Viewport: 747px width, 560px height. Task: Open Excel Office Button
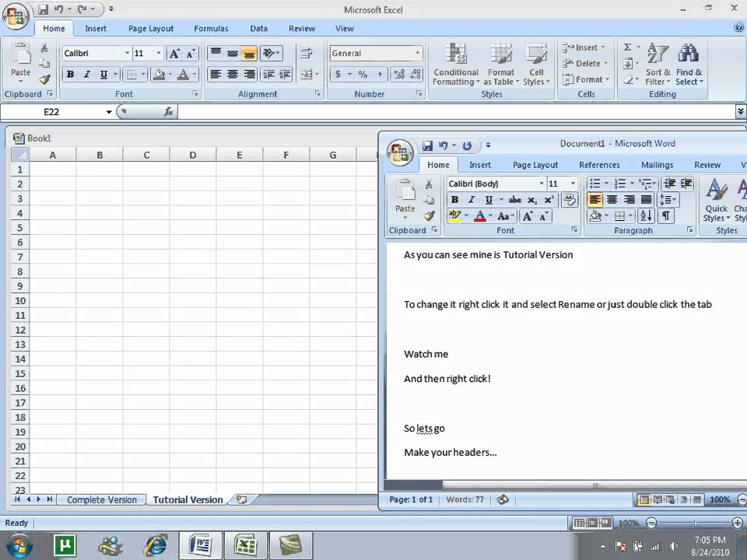pos(16,16)
